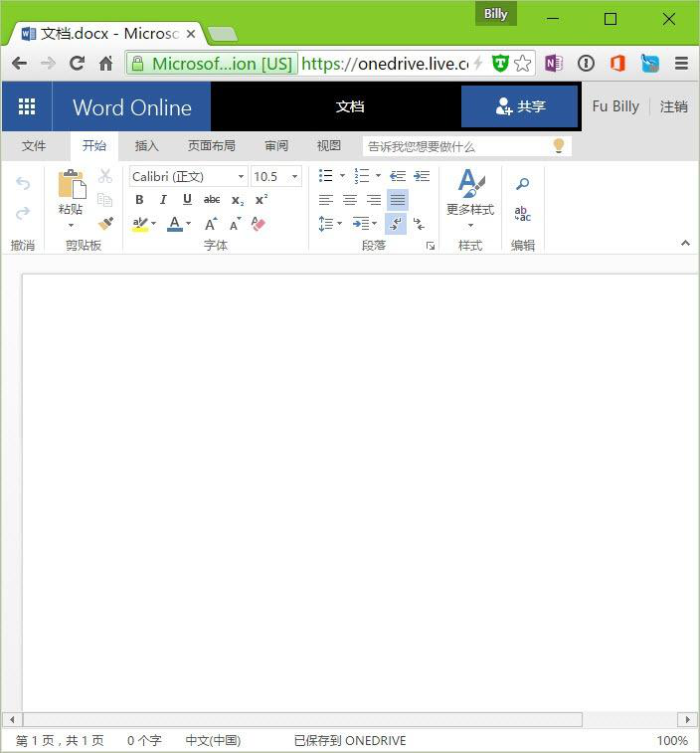This screenshot has width=700, height=753.
Task: Click the lightbulb Tell Me icon
Action: (559, 145)
